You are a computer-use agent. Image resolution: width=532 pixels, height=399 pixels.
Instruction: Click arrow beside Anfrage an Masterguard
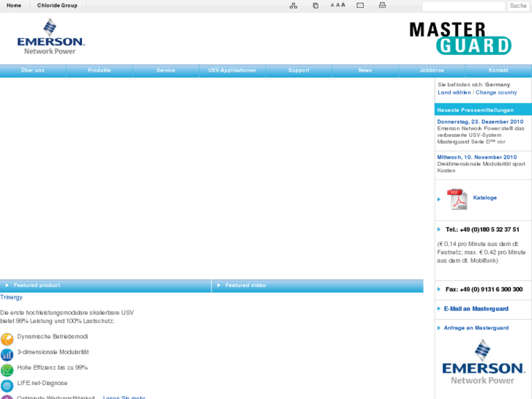[x=438, y=328]
